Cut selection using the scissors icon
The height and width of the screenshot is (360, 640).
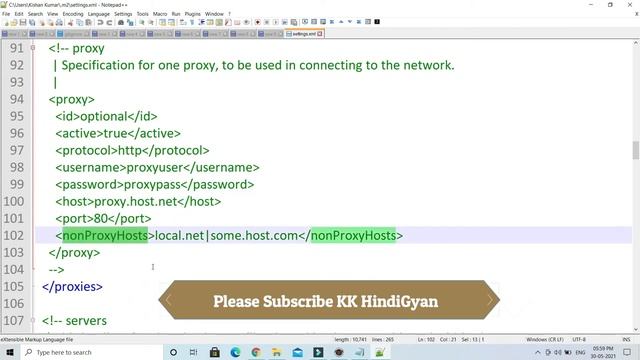pyautogui.click(x=71, y=22)
